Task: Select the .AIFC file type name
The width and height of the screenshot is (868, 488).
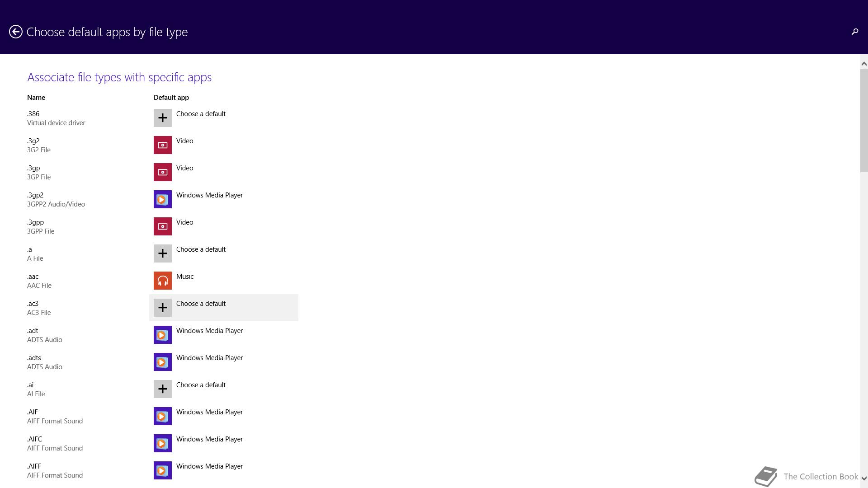Action: click(34, 439)
